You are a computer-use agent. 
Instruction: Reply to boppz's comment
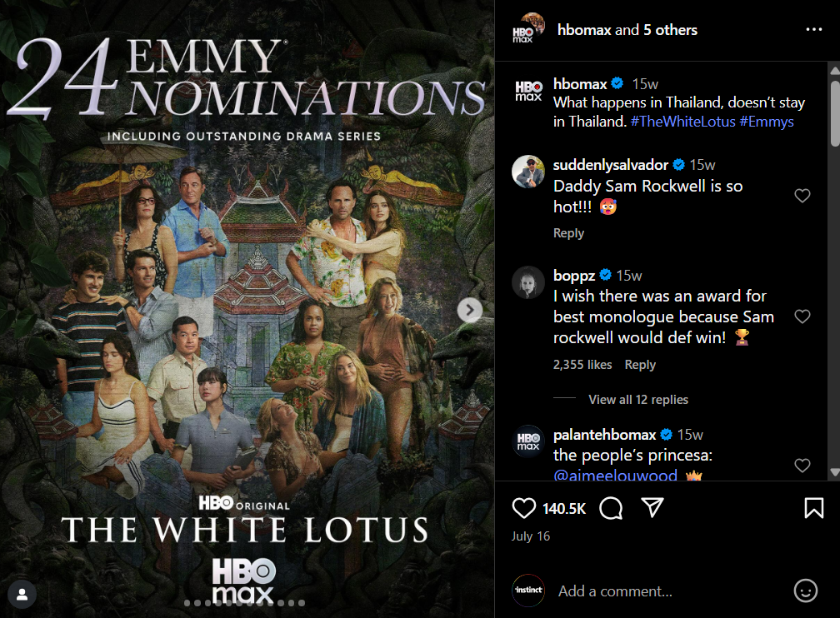[640, 365]
